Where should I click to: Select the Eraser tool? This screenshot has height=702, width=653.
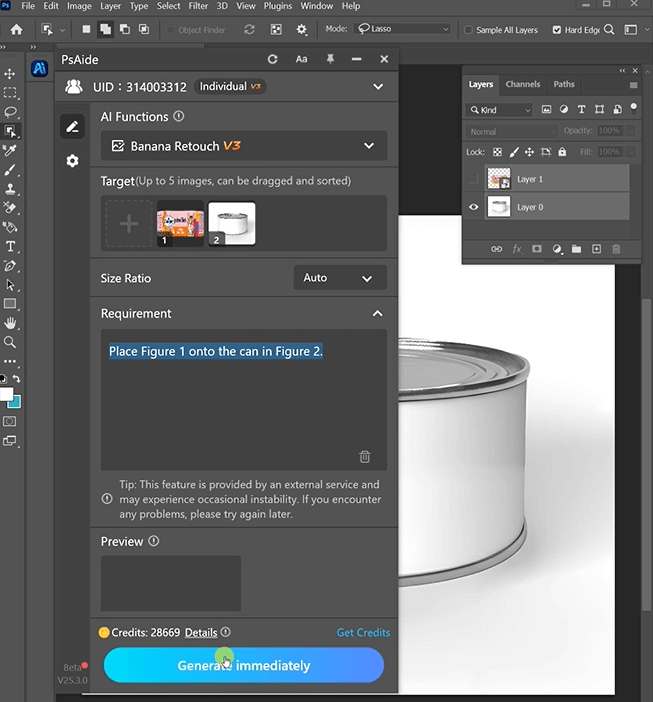tap(10, 208)
